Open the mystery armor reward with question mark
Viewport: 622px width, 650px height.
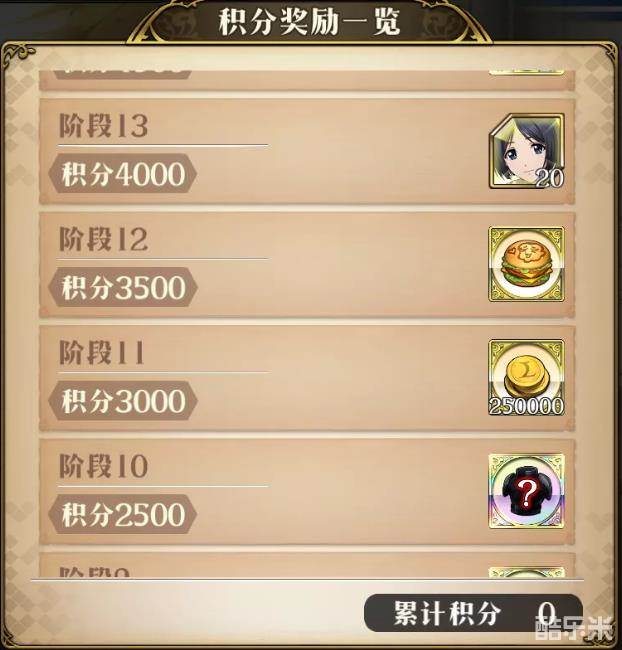pos(527,491)
